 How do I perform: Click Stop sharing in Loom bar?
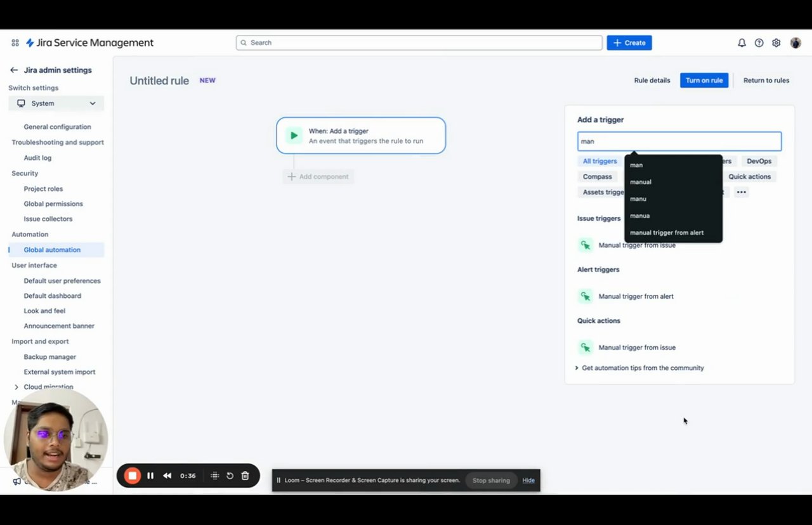click(x=491, y=480)
